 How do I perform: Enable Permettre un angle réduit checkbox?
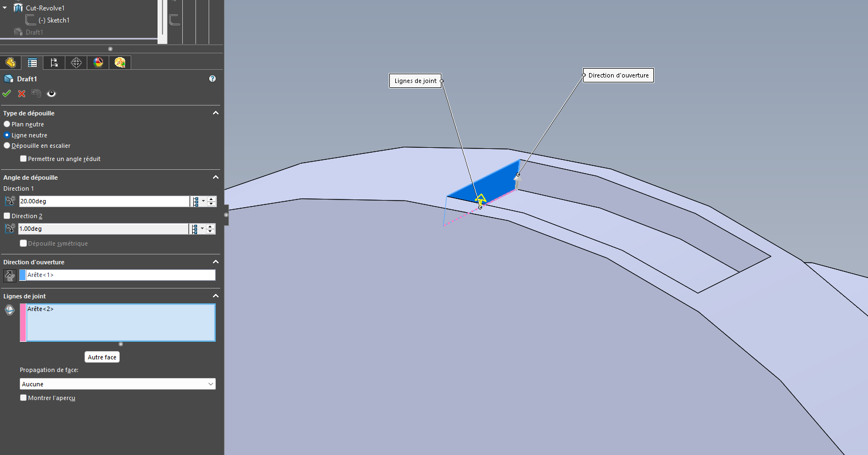tap(23, 159)
